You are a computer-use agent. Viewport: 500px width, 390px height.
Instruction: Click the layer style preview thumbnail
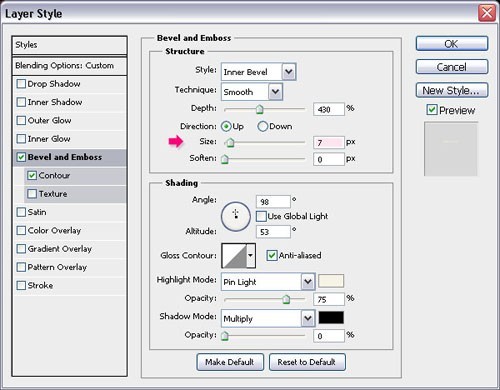tap(451, 149)
